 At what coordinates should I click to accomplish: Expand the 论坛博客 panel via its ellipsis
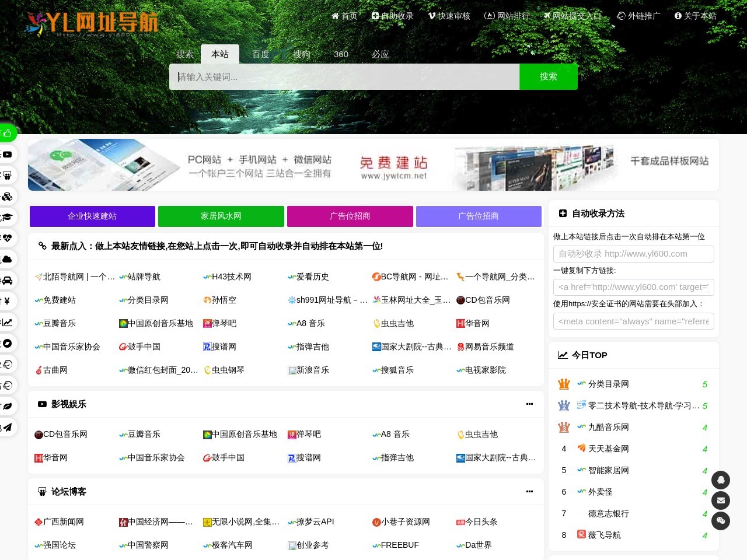tap(529, 491)
